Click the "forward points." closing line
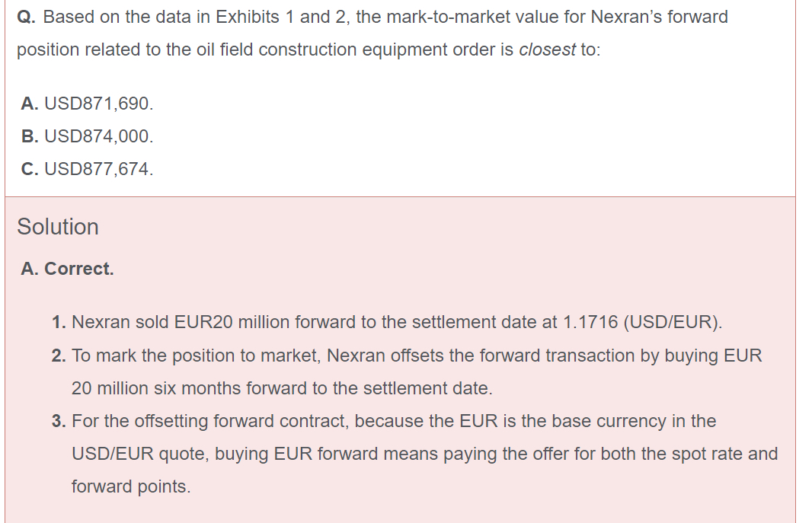The image size is (812, 523). [x=131, y=486]
